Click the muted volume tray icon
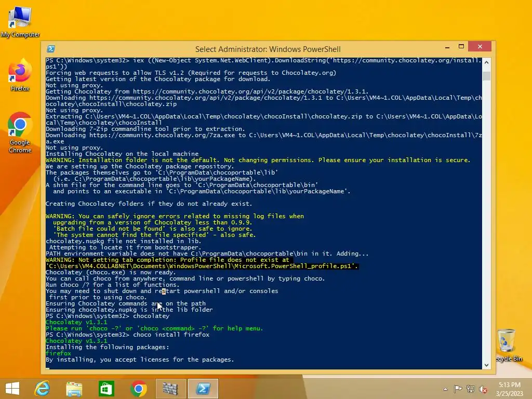This screenshot has width=532, height=399. [483, 389]
